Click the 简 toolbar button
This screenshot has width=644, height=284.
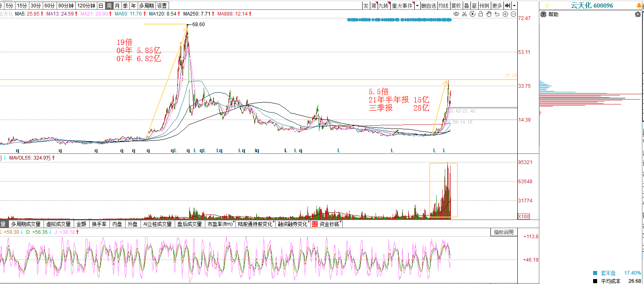[x=374, y=6]
